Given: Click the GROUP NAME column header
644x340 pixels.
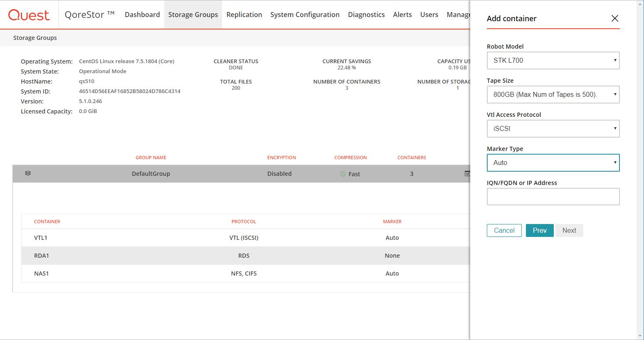Looking at the screenshot, I should pyautogui.click(x=151, y=158).
